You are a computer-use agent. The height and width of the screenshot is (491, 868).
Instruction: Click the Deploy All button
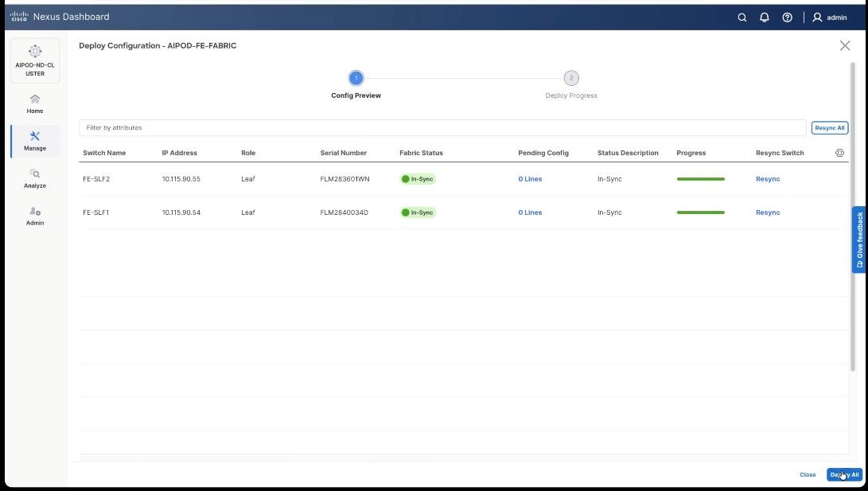click(x=844, y=474)
